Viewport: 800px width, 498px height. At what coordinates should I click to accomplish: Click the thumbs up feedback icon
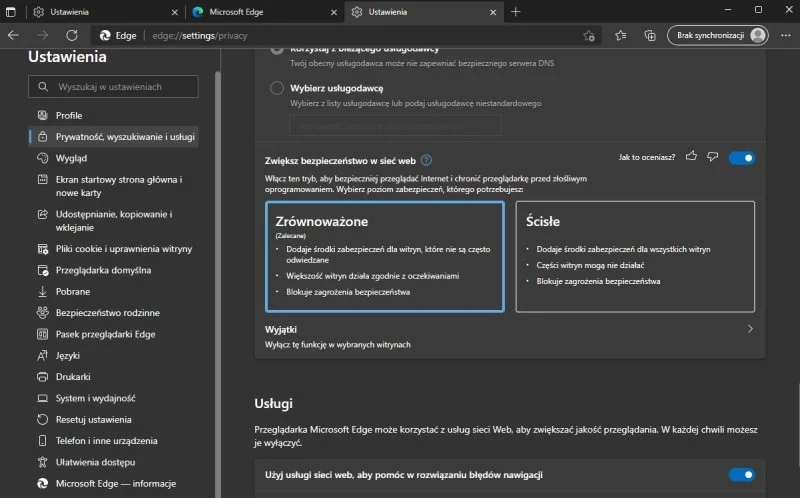(692, 157)
